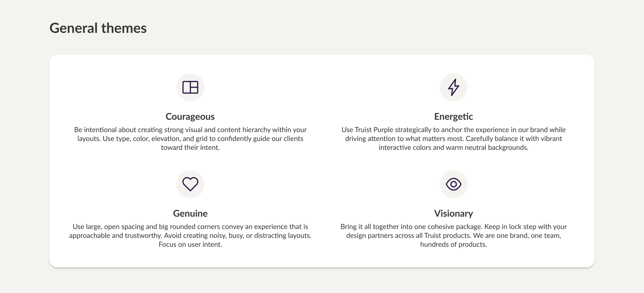Click the General themes page title
The image size is (644, 293).
pos(98,28)
